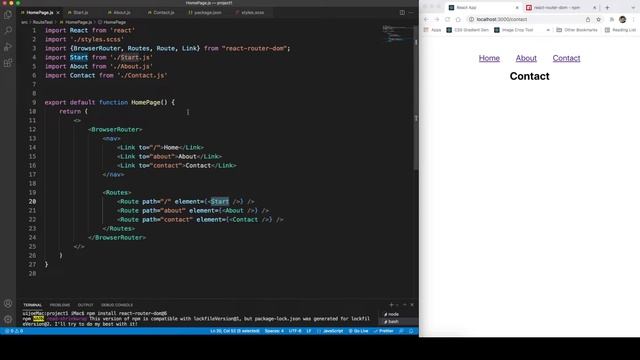Screen dimensions: 640x360
Task: Click the Prettier status bar item
Action: [x=383, y=331]
